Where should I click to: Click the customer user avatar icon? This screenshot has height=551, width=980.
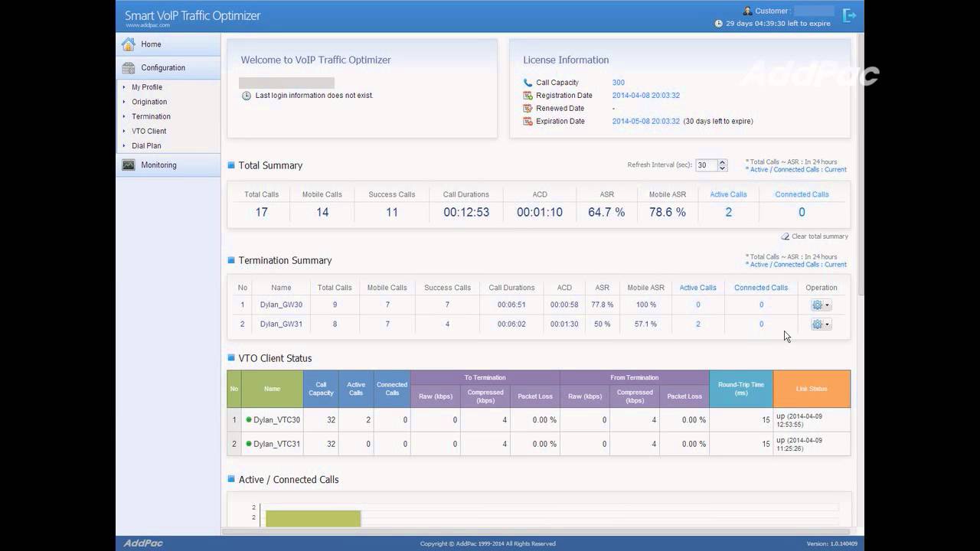point(748,11)
